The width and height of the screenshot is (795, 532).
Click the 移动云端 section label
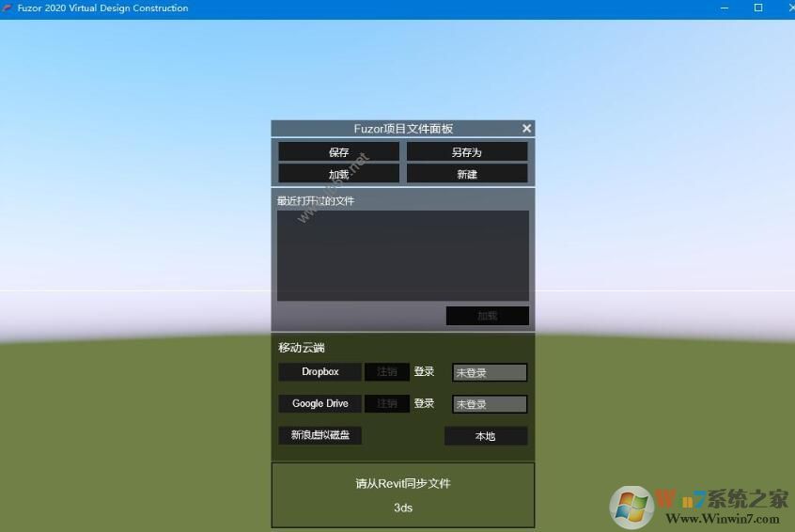coord(301,348)
